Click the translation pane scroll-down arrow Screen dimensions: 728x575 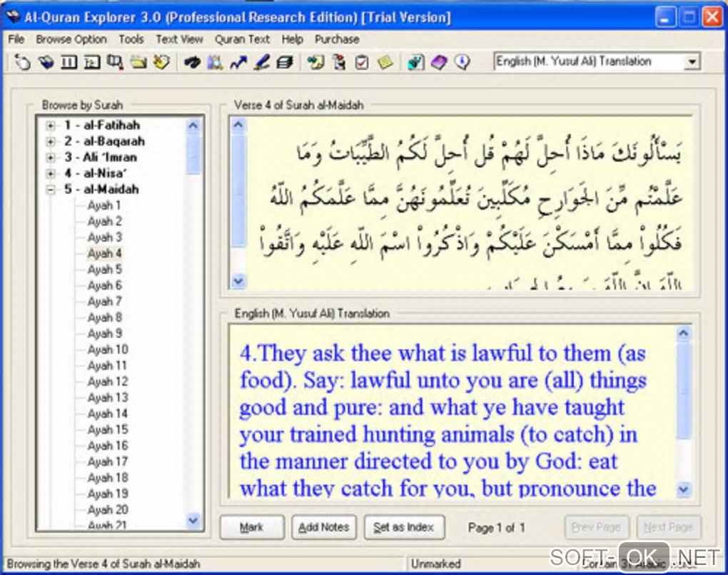[684, 489]
